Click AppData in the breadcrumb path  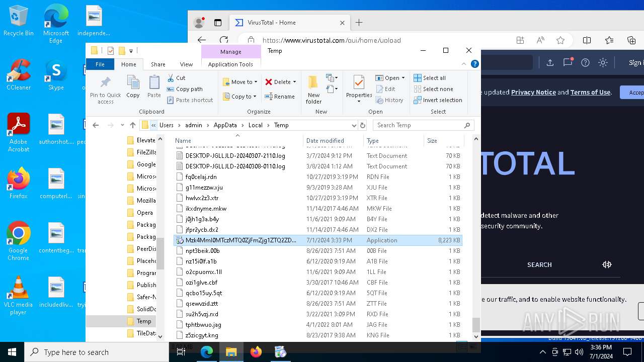[225, 125]
